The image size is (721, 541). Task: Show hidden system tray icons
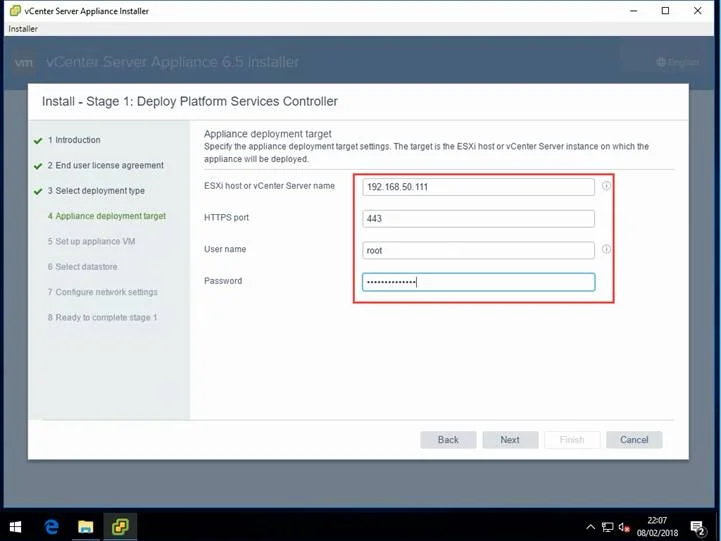[590, 527]
